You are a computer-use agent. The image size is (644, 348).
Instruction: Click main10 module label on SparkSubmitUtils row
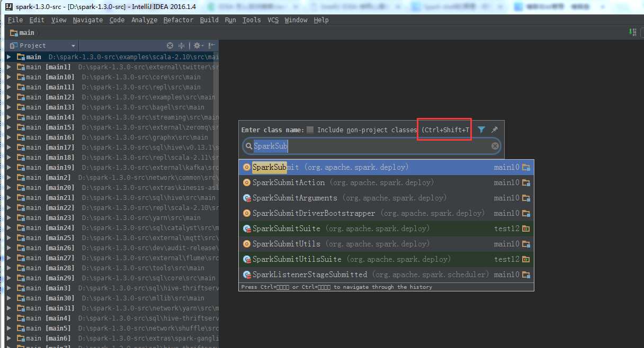click(507, 244)
